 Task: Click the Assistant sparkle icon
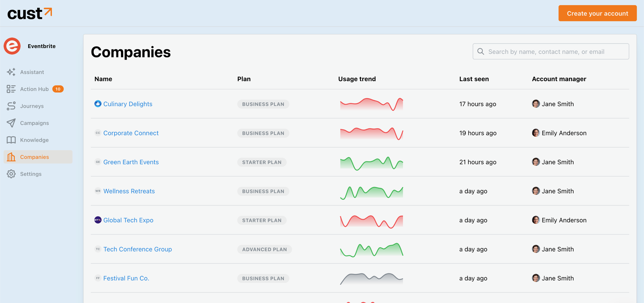click(11, 72)
